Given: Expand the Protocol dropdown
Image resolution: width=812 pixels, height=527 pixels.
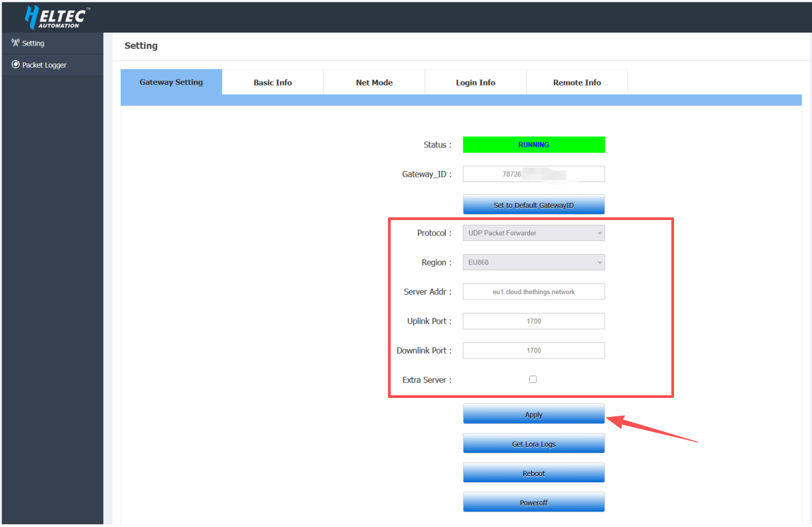Looking at the screenshot, I should 533,233.
